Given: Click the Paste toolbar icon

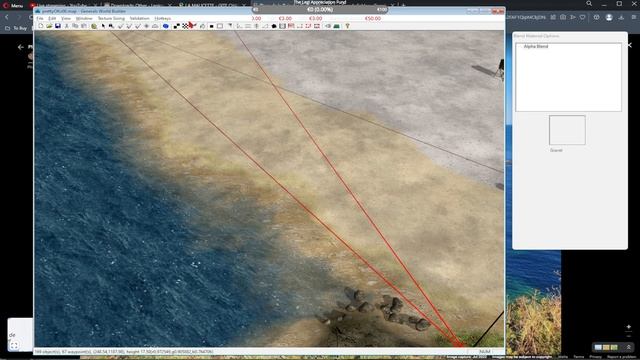Looking at the screenshot, I should click(x=84, y=26).
